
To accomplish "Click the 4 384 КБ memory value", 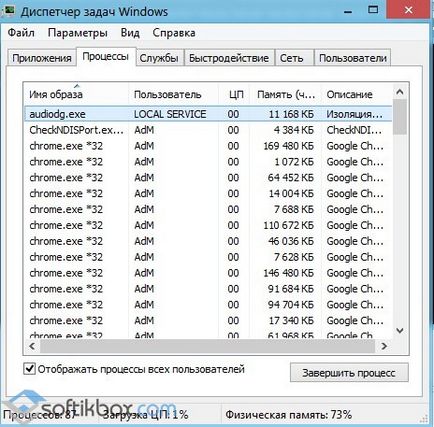I will click(x=294, y=130).
